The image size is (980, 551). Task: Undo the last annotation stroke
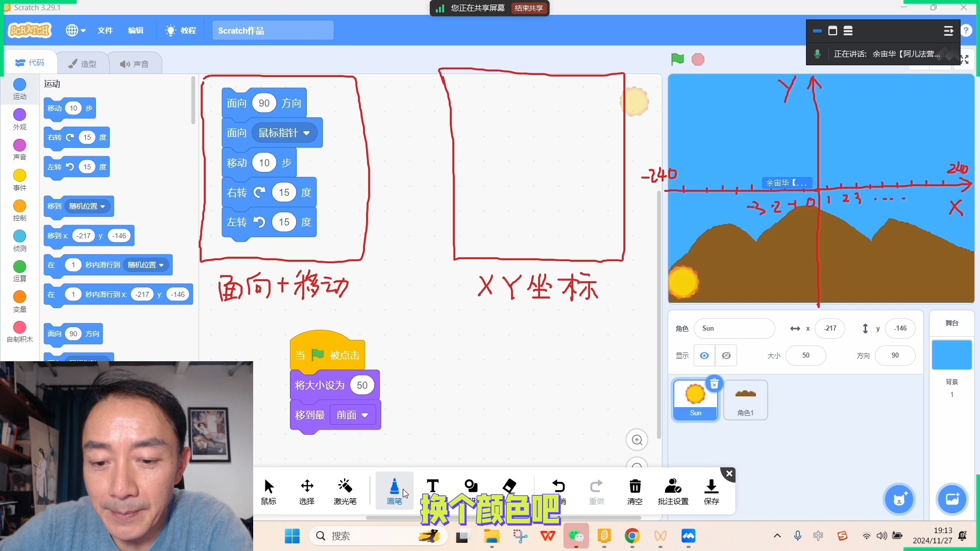558,486
